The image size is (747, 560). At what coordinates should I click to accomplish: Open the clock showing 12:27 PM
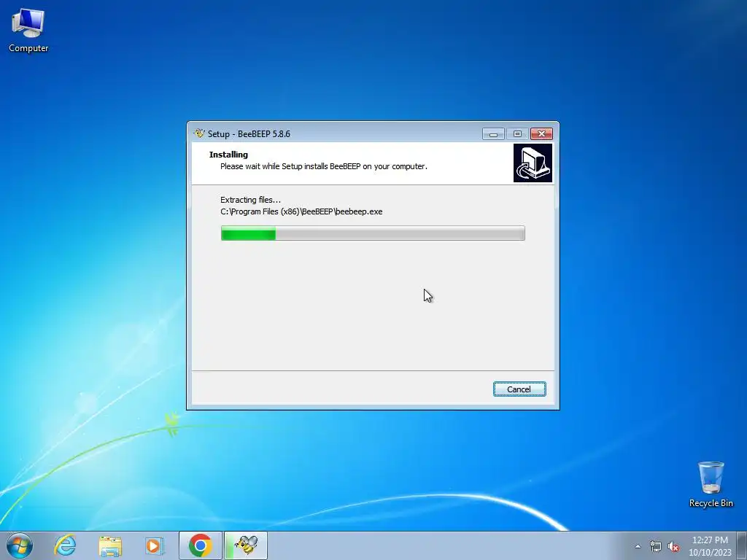pyautogui.click(x=710, y=545)
